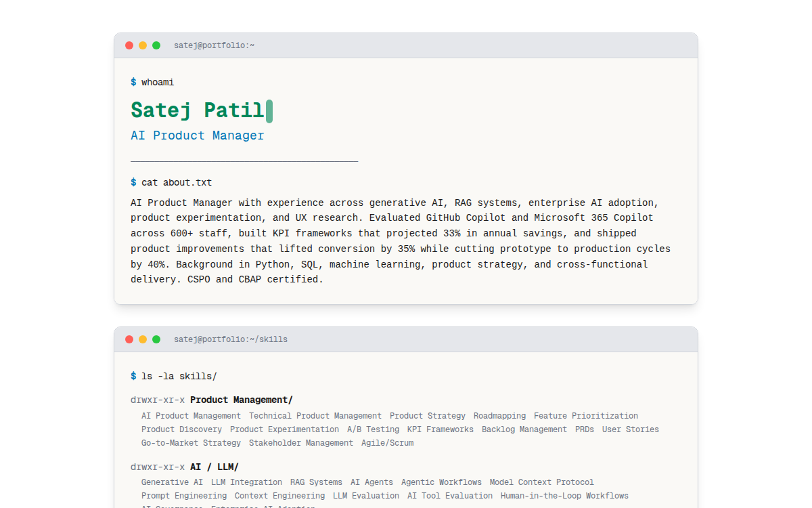The height and width of the screenshot is (508, 812).
Task: Click the "whoami" command line
Action: pos(152,83)
